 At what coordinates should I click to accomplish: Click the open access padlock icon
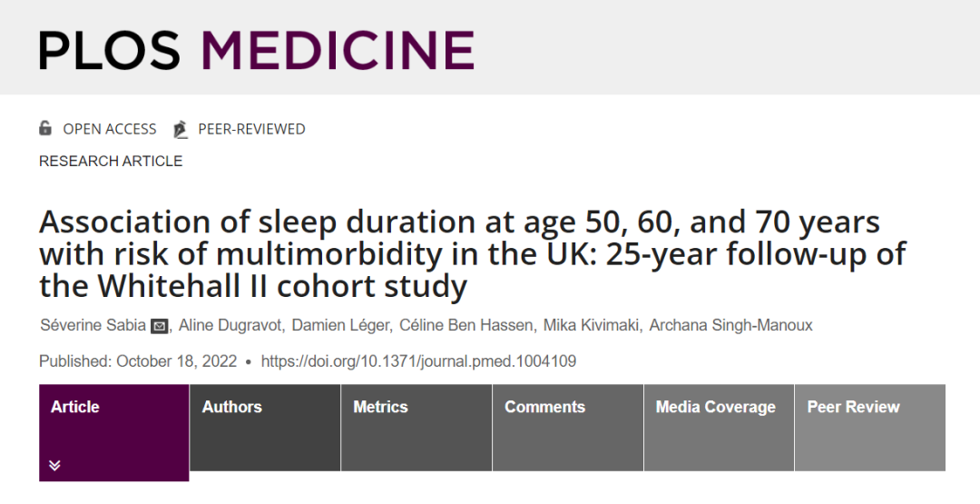click(x=45, y=128)
